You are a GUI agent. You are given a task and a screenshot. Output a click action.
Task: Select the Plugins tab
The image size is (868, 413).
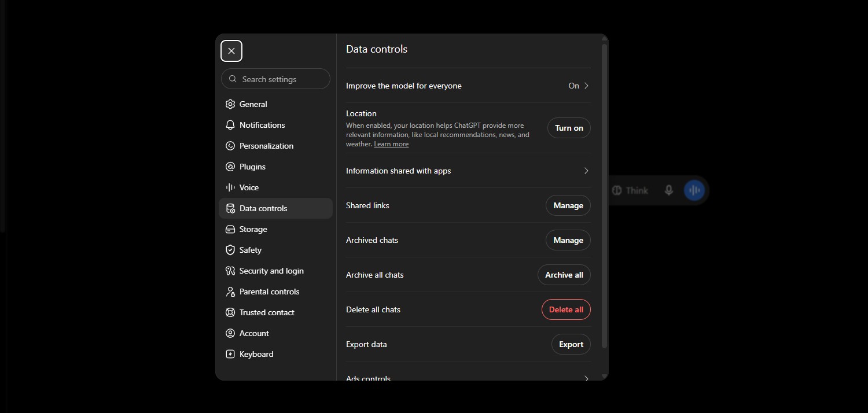275,167
